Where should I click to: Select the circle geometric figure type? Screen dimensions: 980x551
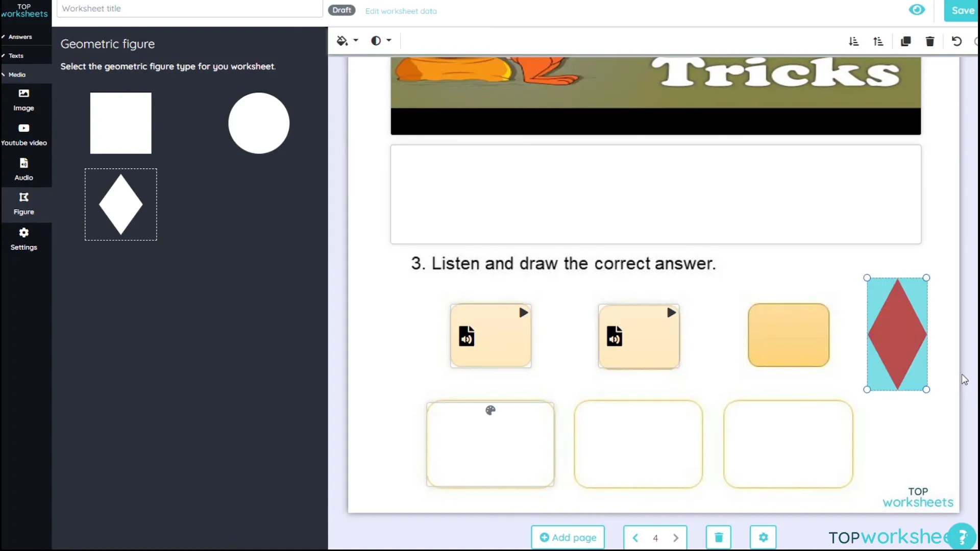[x=258, y=122]
